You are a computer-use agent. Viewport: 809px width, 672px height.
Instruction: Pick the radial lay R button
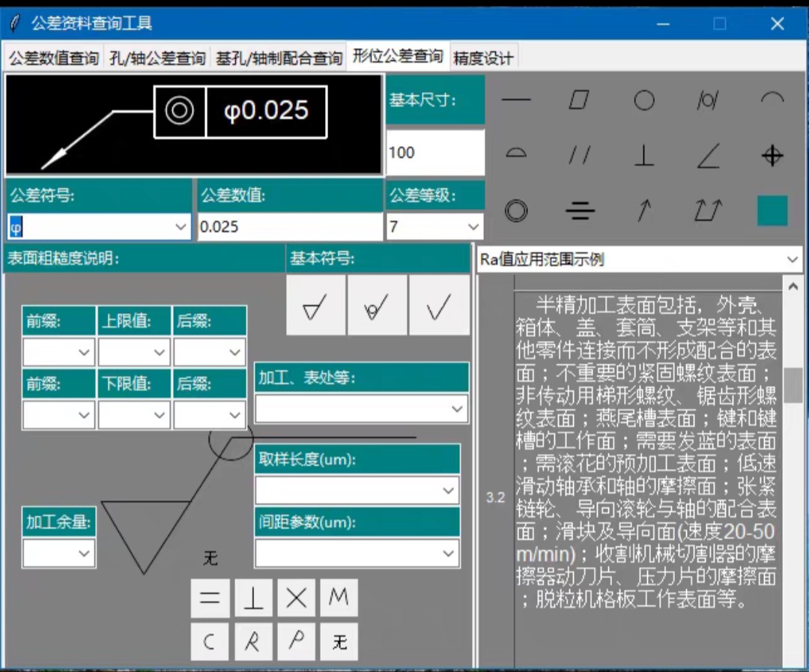tap(253, 641)
